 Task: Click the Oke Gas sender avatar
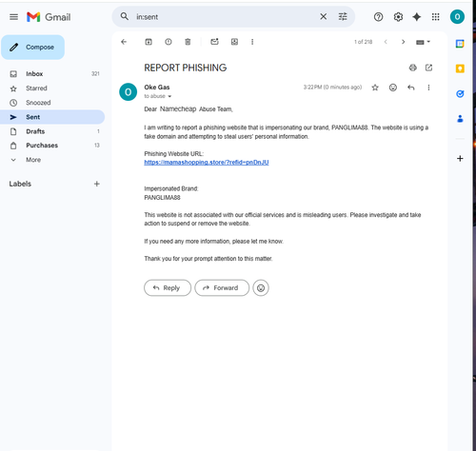click(x=128, y=92)
